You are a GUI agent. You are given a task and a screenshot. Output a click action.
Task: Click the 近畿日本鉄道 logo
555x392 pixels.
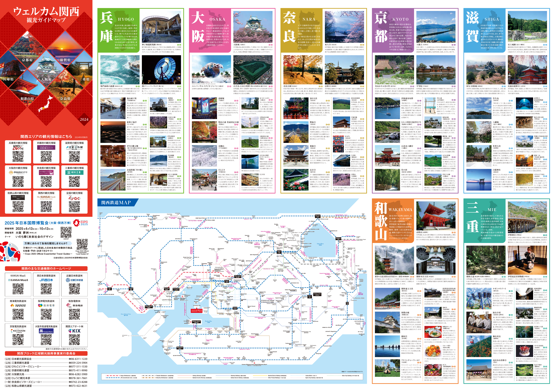pos(74,280)
